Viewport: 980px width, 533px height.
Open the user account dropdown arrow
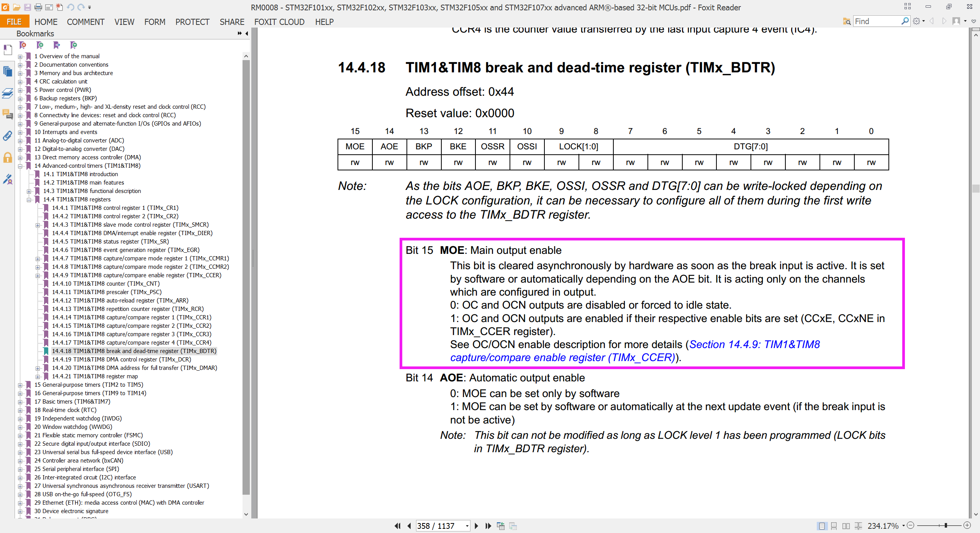tap(965, 21)
